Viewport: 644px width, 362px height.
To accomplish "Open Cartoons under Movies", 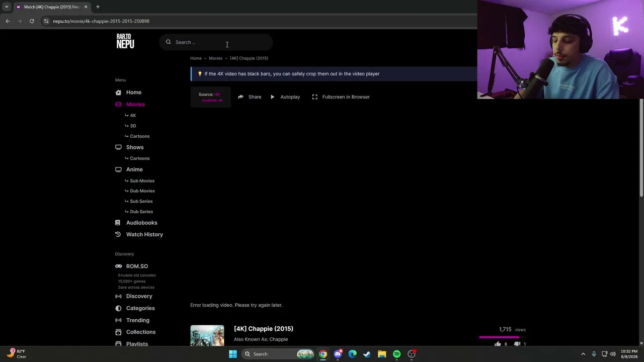I will pos(140,136).
